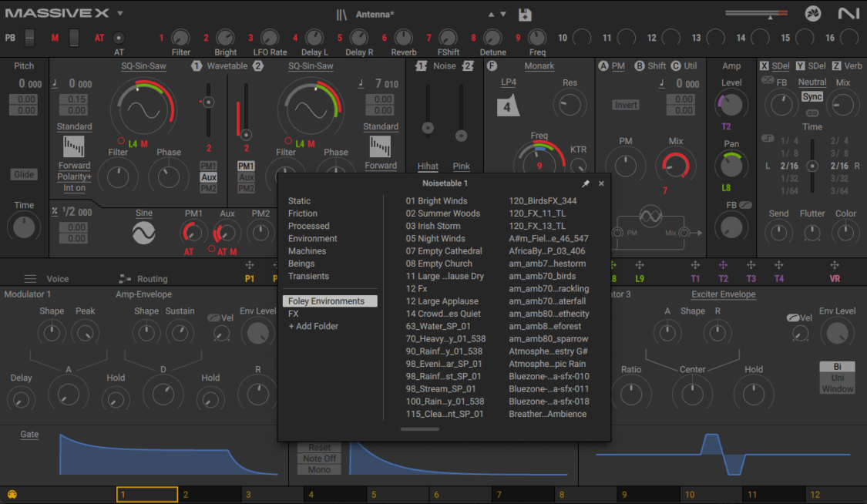867x504 pixels.
Task: Toggle the Invert button in the Shift section
Action: (625, 105)
